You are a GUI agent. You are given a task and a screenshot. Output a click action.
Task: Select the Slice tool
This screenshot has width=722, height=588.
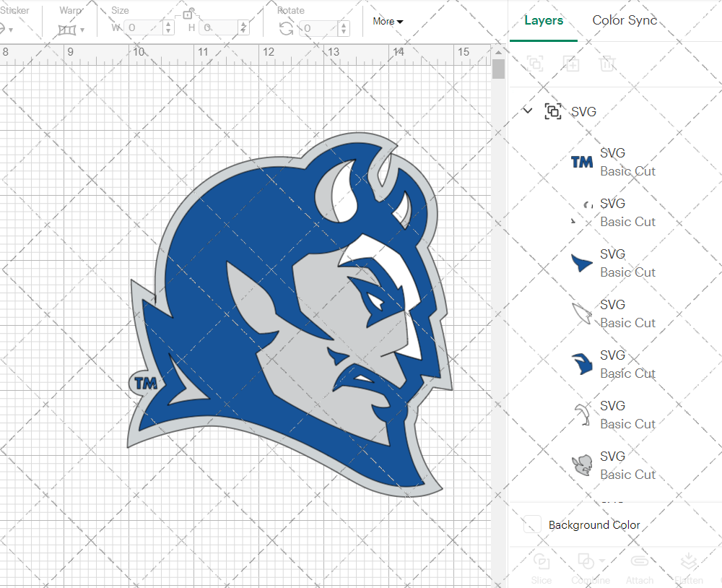click(x=541, y=568)
